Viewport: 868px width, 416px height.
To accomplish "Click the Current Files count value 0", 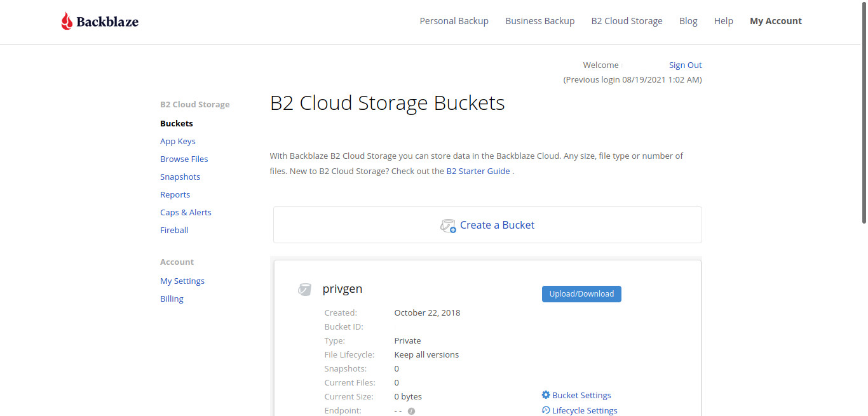I will click(x=397, y=382).
